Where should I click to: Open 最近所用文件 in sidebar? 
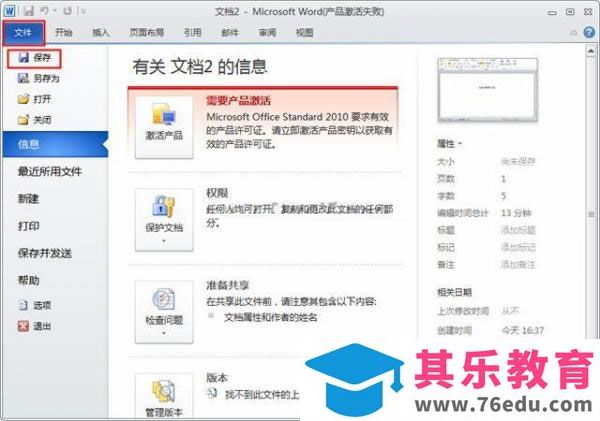pyautogui.click(x=50, y=171)
